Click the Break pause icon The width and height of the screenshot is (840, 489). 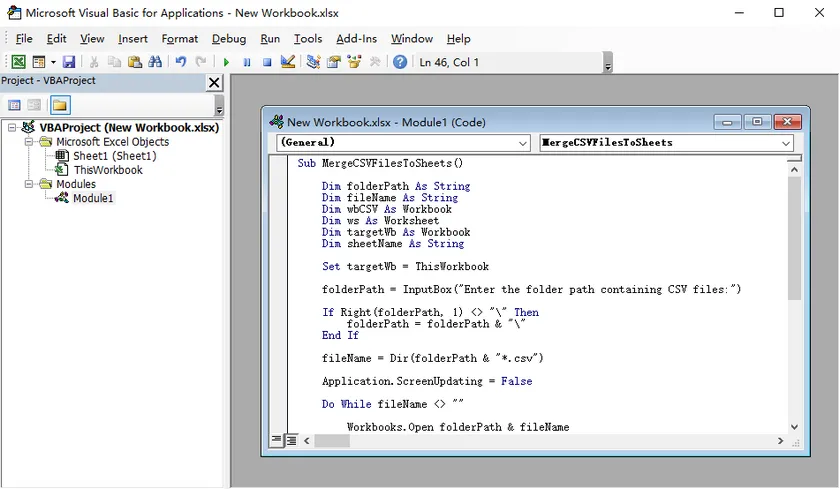pyautogui.click(x=246, y=62)
